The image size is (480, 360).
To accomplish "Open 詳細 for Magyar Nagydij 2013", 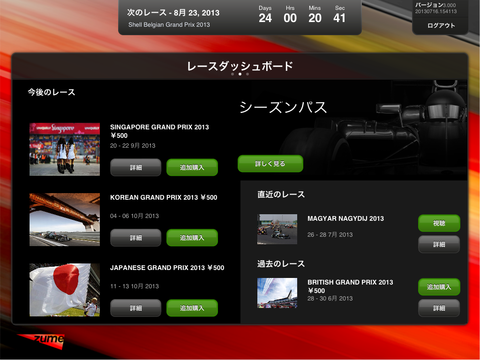I will [x=439, y=244].
